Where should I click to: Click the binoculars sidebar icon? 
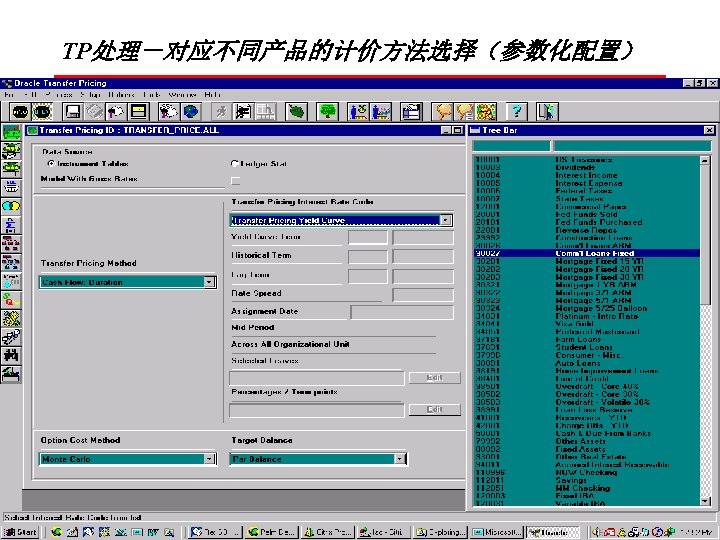(x=11, y=355)
